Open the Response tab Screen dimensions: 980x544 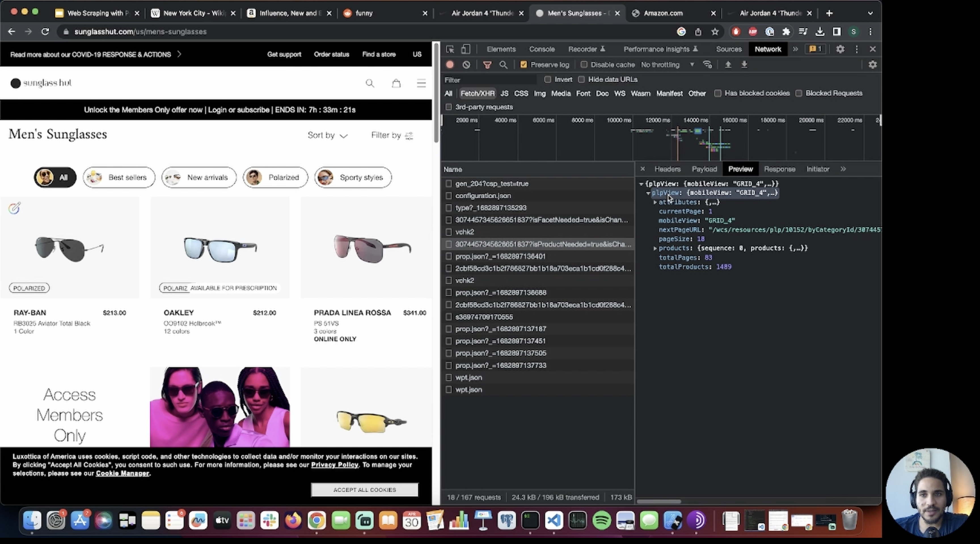[779, 169]
